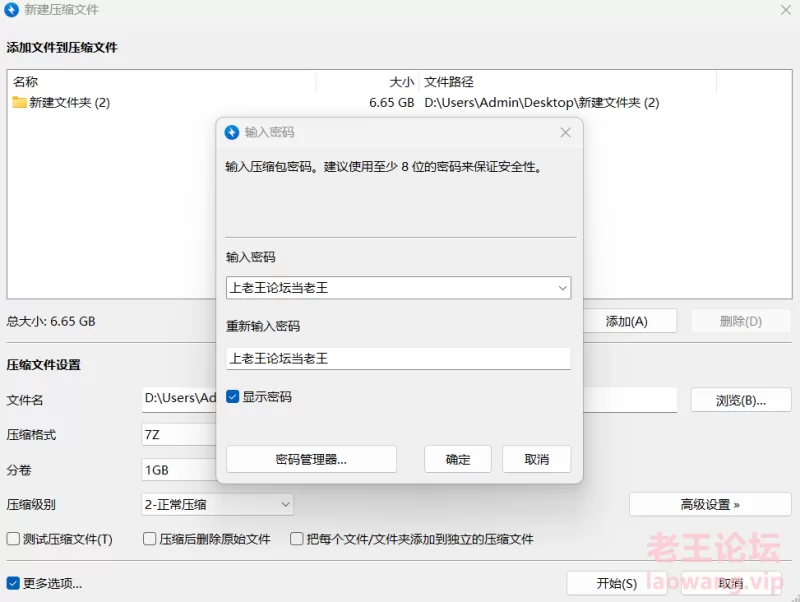Click the app logo in the password dialog title
Screen dimensions: 800x602
tap(232, 133)
